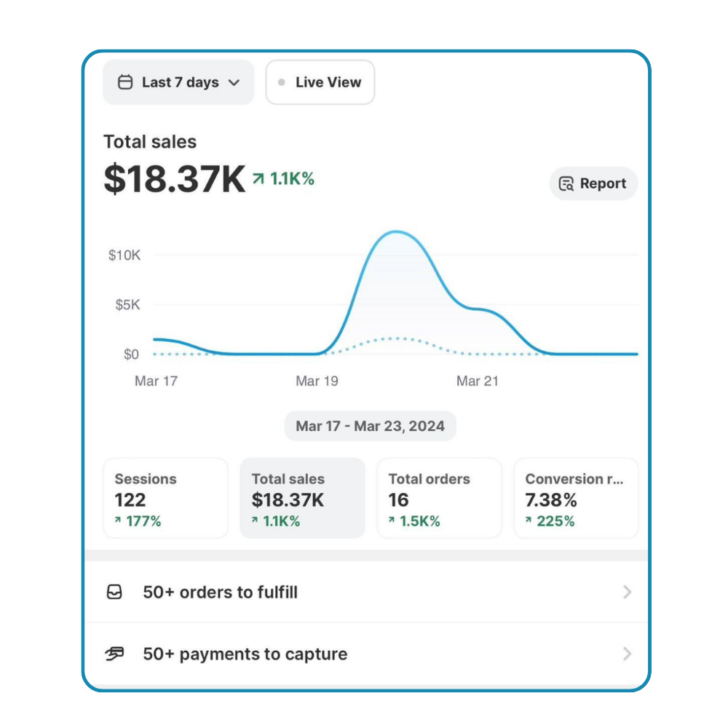The height and width of the screenshot is (728, 728).
Task: Click the Report magnifier document icon
Action: pyautogui.click(x=566, y=183)
